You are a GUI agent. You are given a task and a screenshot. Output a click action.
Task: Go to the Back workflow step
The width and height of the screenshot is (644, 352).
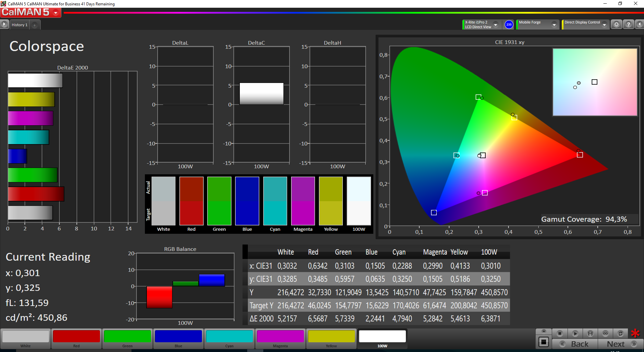point(575,344)
